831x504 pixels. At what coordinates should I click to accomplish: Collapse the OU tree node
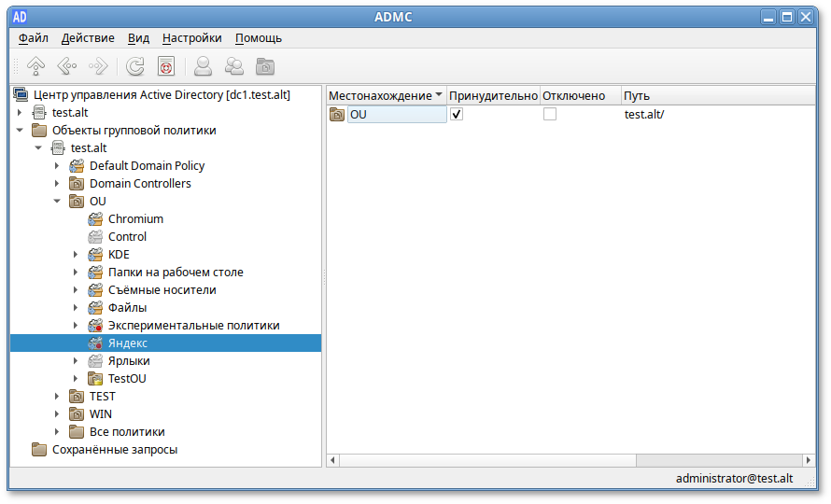pyautogui.click(x=57, y=202)
